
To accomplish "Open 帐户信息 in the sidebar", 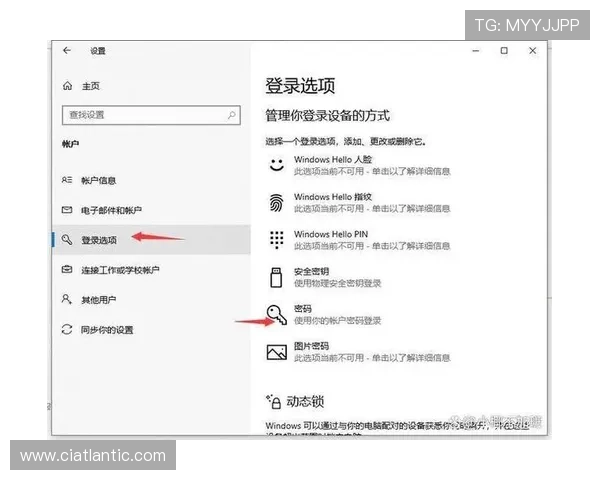I will point(98,180).
